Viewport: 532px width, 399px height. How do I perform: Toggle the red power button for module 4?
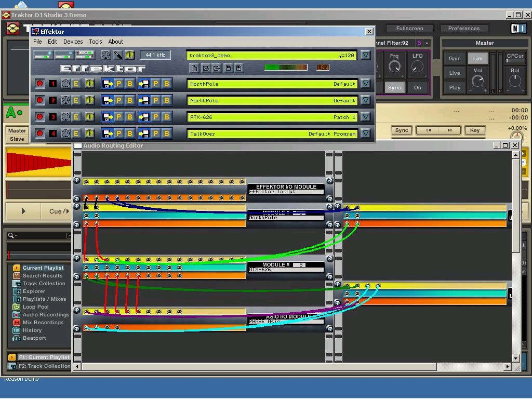pyautogui.click(x=39, y=134)
